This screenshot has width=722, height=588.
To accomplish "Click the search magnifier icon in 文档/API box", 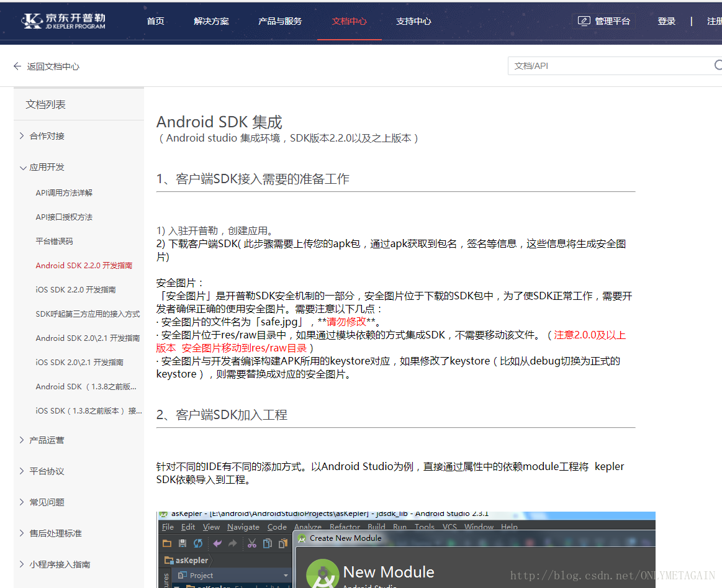I will click(x=718, y=65).
